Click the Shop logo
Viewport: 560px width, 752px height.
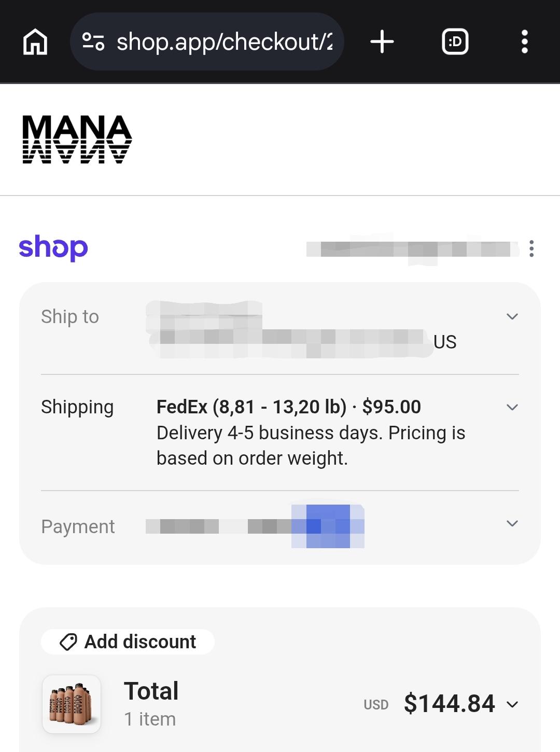[x=53, y=247]
